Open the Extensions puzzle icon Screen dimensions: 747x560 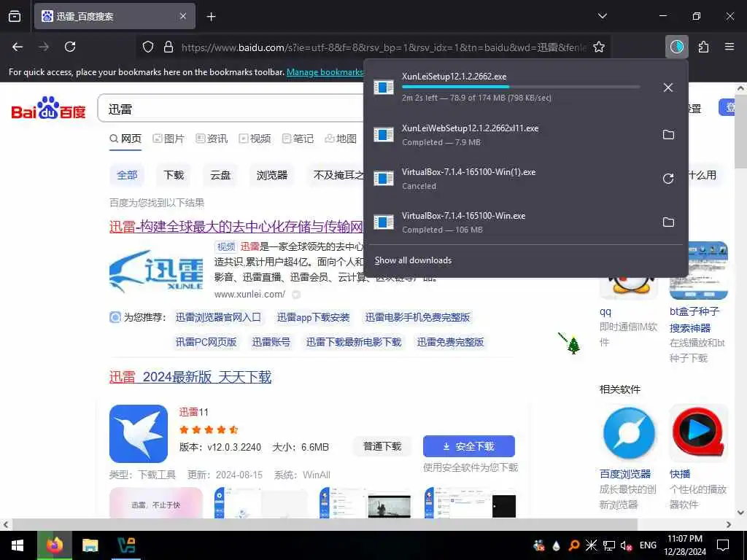[x=703, y=47]
